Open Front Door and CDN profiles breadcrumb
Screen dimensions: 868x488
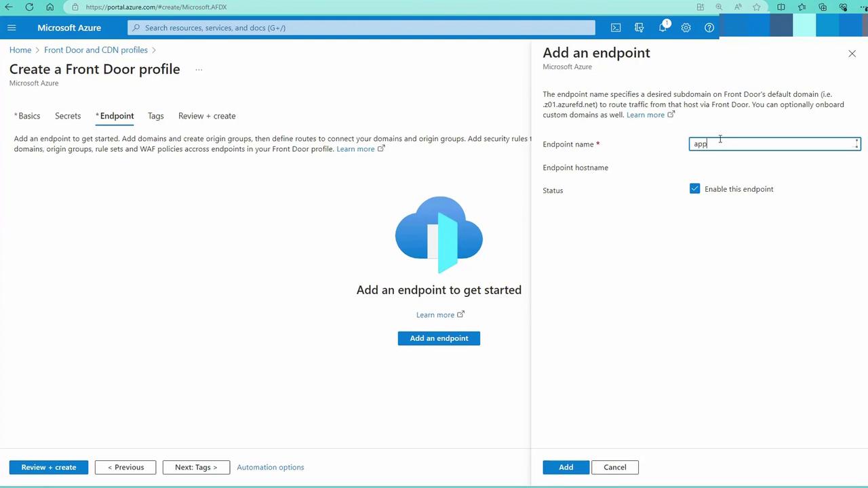coord(96,50)
